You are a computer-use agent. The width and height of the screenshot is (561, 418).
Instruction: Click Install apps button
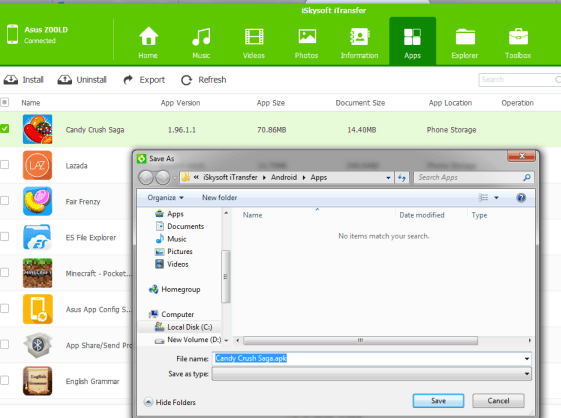24,79
